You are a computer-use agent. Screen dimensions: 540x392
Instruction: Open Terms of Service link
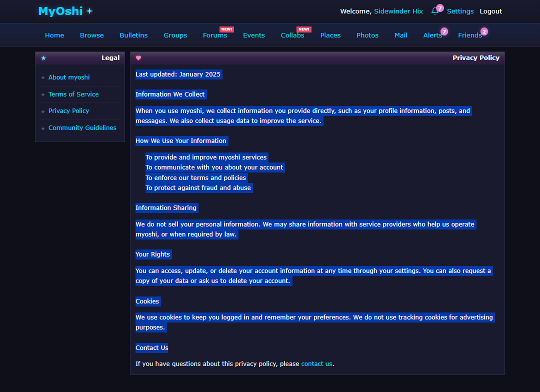[73, 94]
